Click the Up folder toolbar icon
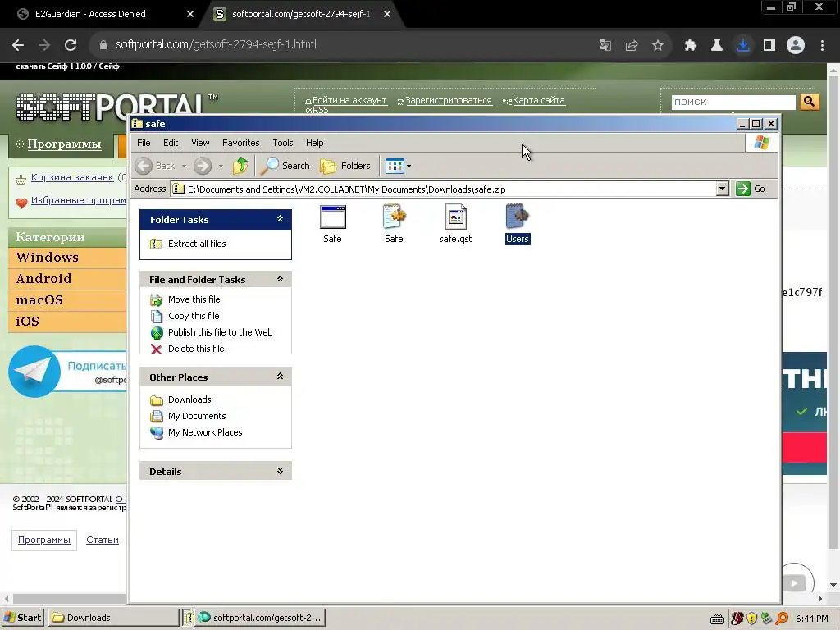 tap(240, 166)
